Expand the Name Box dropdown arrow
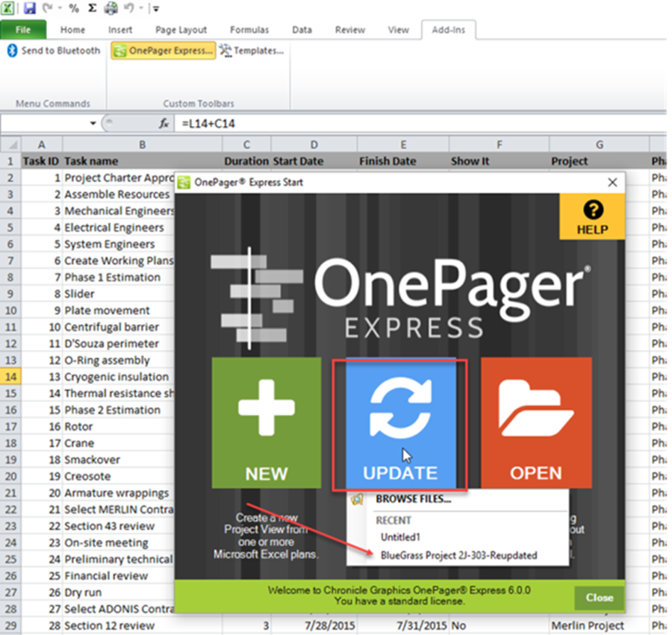The width and height of the screenshot is (672, 635). [93, 122]
